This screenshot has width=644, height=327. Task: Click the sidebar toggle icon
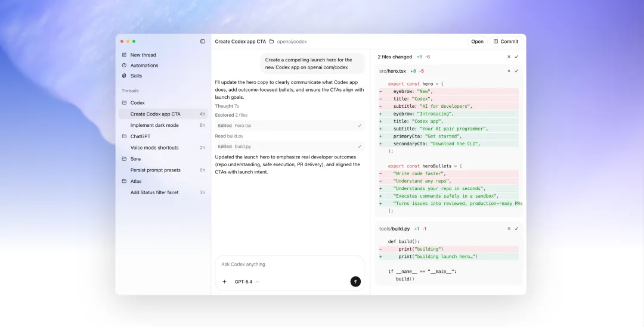tap(203, 42)
